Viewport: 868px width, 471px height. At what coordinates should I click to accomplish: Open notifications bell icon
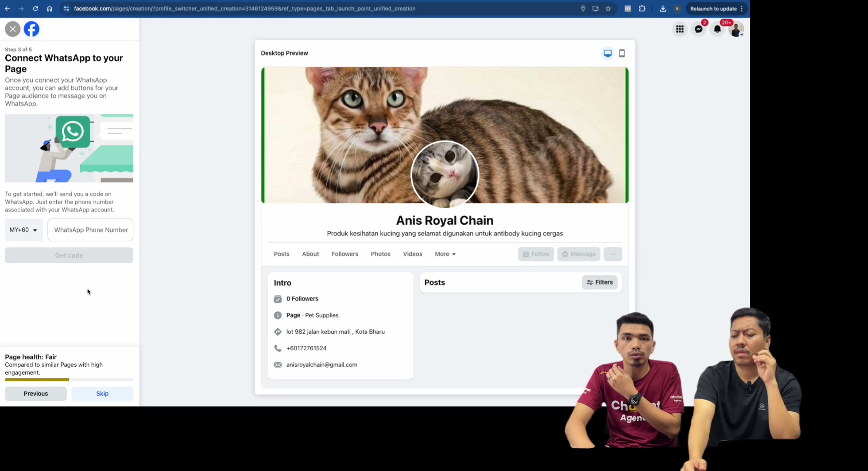click(x=717, y=29)
